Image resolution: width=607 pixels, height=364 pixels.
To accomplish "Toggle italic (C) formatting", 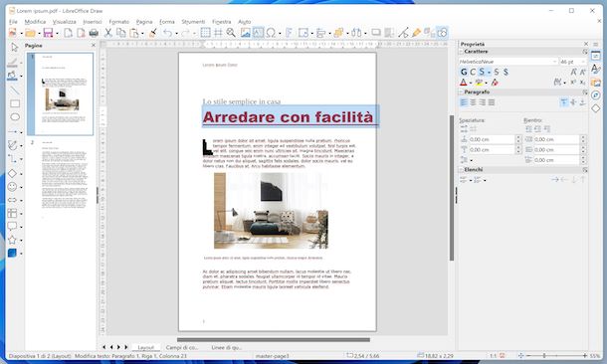I will pyautogui.click(x=473, y=72).
